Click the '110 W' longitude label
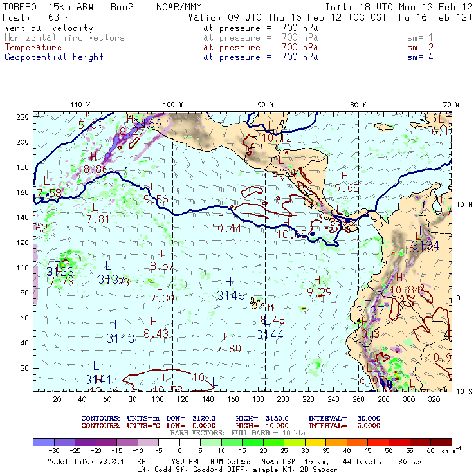 80,105
